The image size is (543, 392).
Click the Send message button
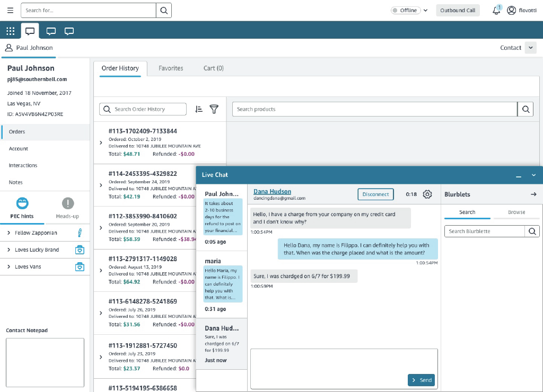(x=422, y=380)
